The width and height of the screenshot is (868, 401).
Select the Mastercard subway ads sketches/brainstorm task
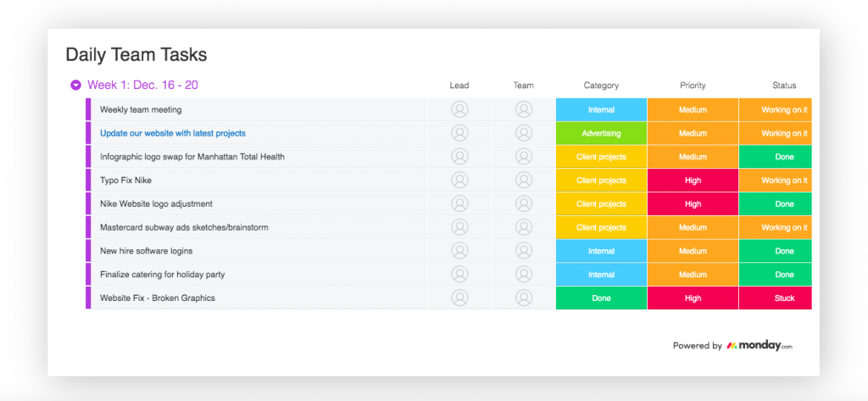(x=179, y=227)
